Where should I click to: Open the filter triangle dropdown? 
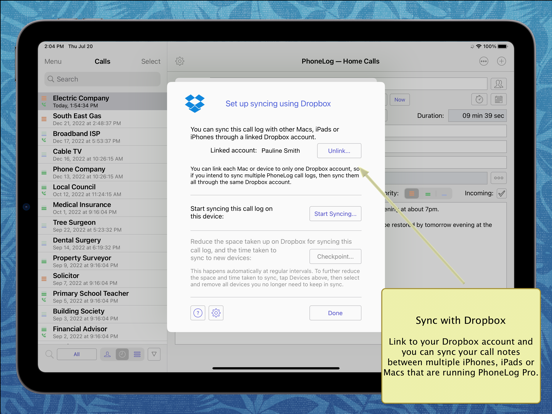[154, 354]
